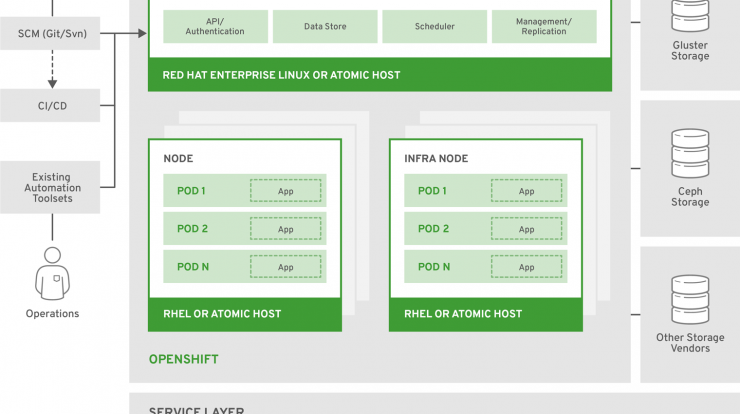The image size is (740, 414).
Task: Click the NODE heading text
Action: tap(178, 159)
